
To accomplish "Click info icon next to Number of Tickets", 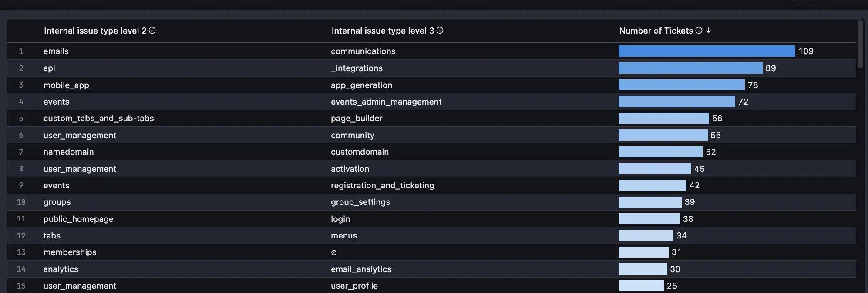I will [x=699, y=31].
